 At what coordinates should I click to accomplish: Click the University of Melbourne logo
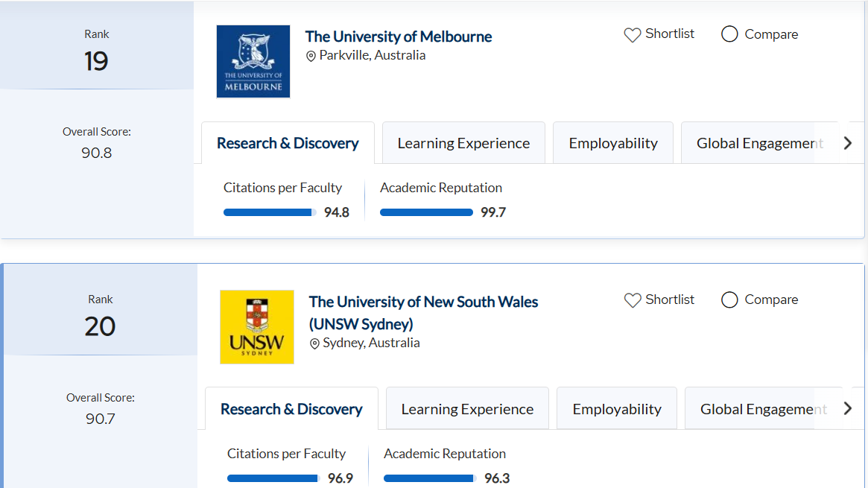[253, 61]
